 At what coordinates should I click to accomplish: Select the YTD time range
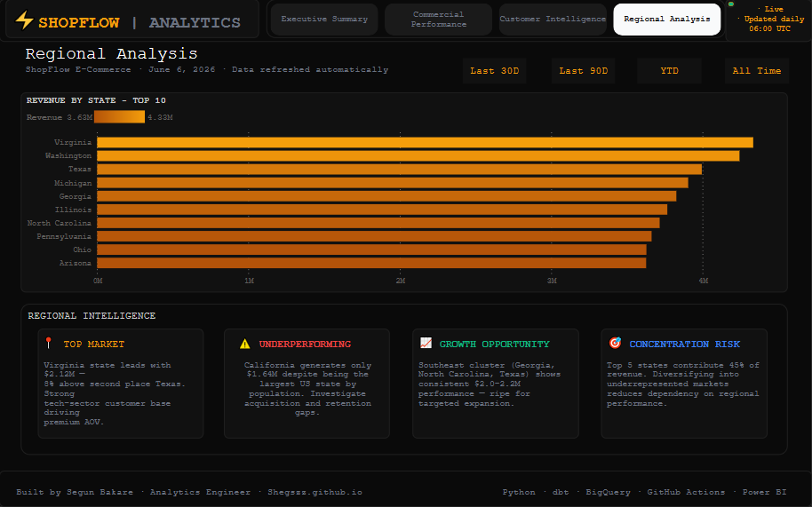(670, 71)
